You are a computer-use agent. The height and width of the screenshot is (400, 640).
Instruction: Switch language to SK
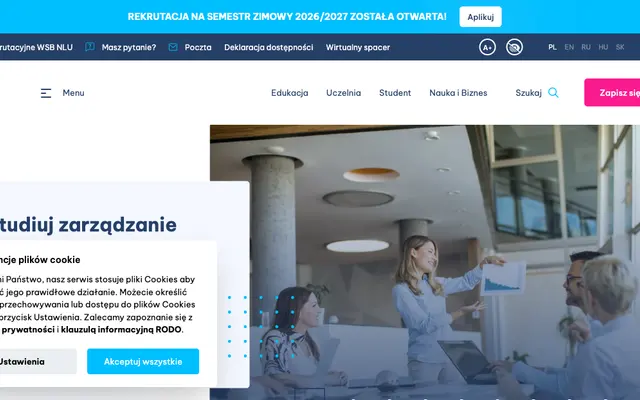point(620,47)
